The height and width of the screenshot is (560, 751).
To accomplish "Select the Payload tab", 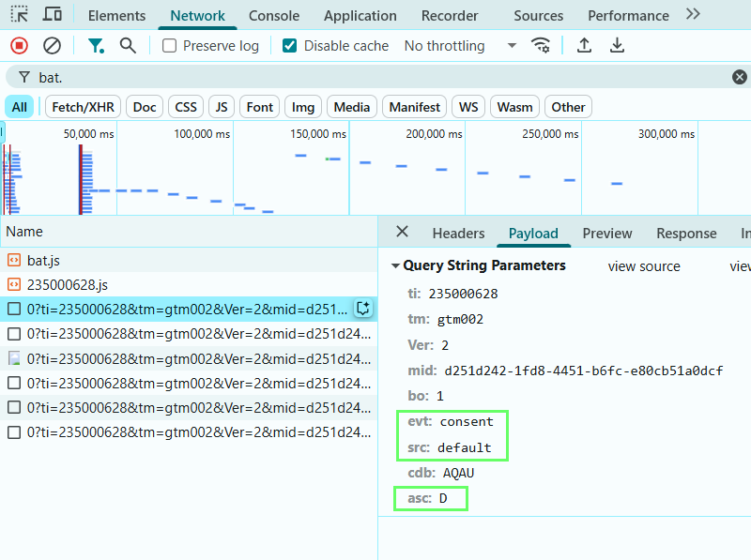I will click(533, 234).
